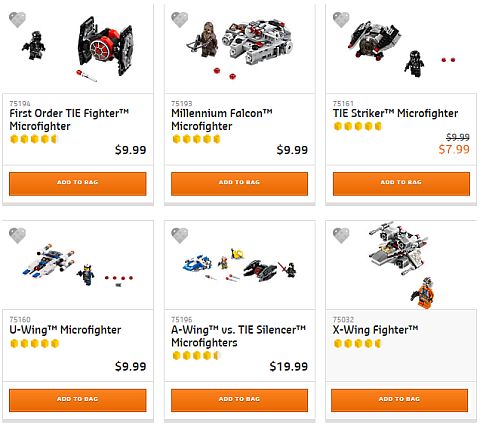Toggle wishlist heart for First Order TIE Fighter
This screenshot has width=480, height=425.
(17, 20)
